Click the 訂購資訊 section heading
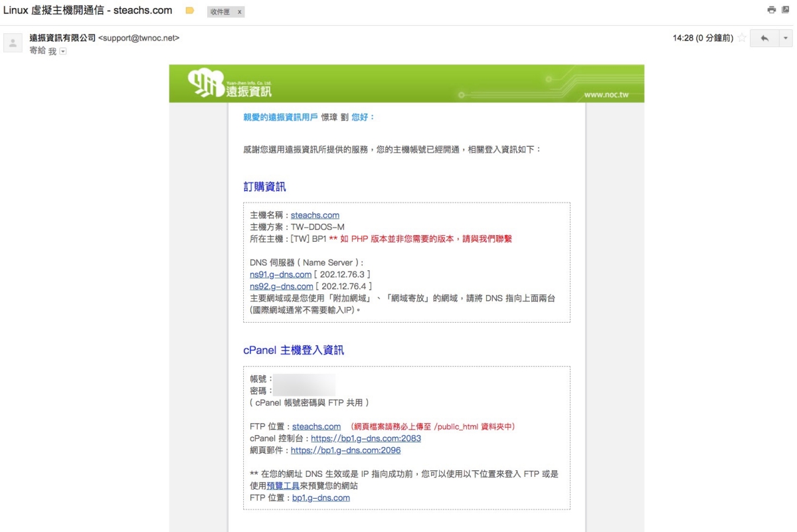Image resolution: width=797 pixels, height=532 pixels. (x=265, y=187)
